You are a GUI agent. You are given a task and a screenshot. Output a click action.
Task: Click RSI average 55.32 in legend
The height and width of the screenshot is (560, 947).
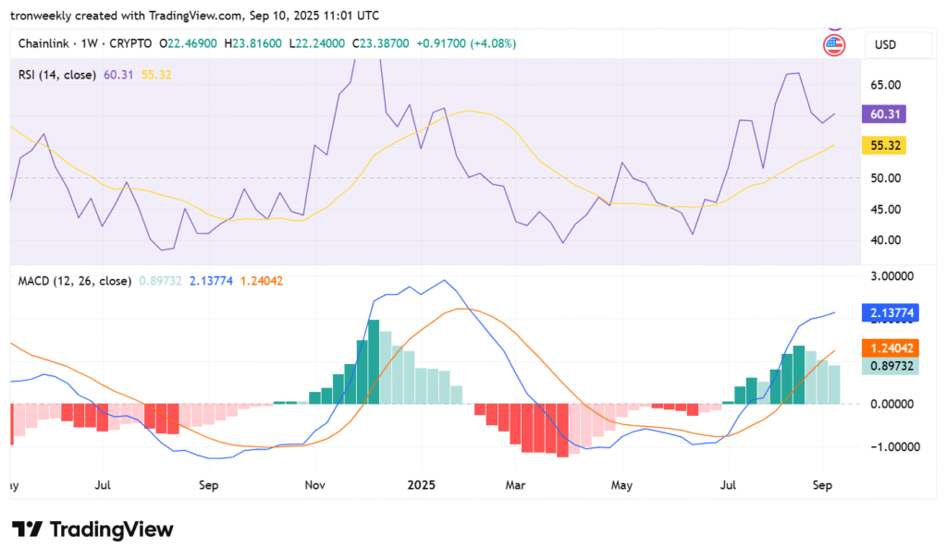[x=156, y=75]
